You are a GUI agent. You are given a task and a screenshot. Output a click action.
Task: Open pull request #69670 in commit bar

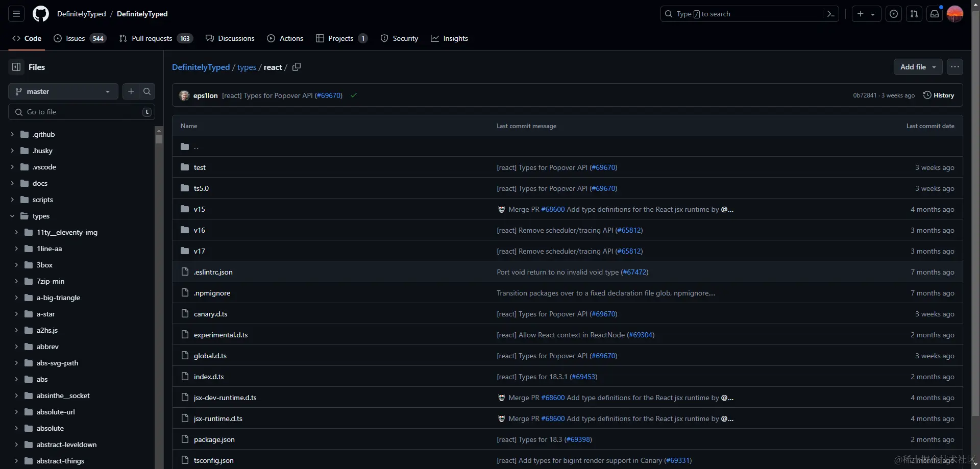329,95
